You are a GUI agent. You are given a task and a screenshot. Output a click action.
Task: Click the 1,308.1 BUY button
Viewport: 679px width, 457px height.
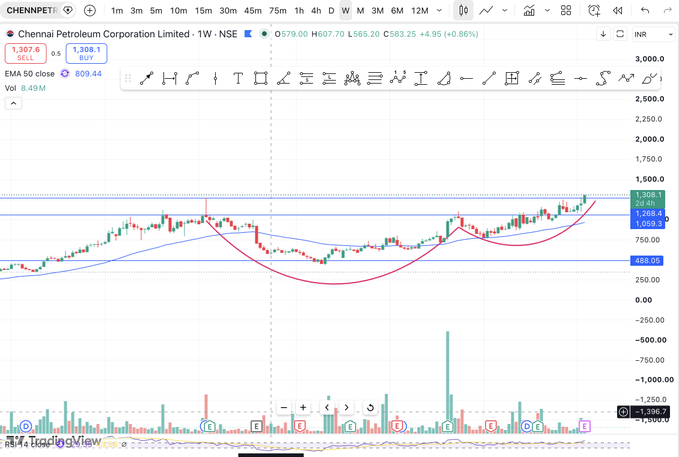coord(86,53)
